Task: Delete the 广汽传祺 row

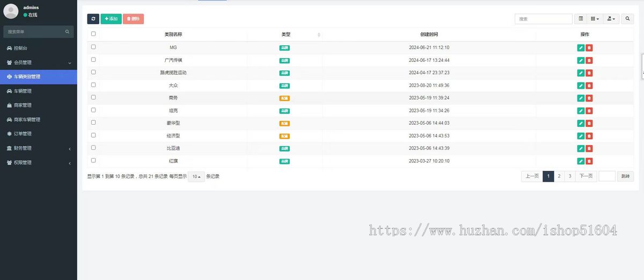Action: [x=589, y=60]
